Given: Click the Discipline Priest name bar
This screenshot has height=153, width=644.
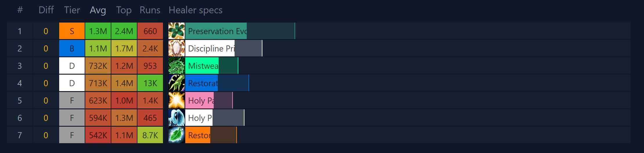Looking at the screenshot, I should (223, 48).
